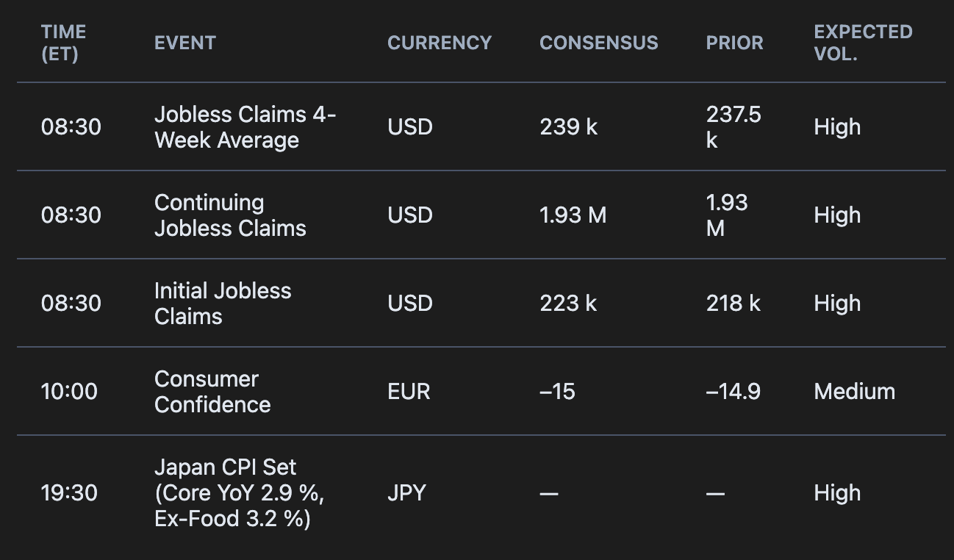
Task: Select the PRIOR column header
Action: tap(734, 43)
